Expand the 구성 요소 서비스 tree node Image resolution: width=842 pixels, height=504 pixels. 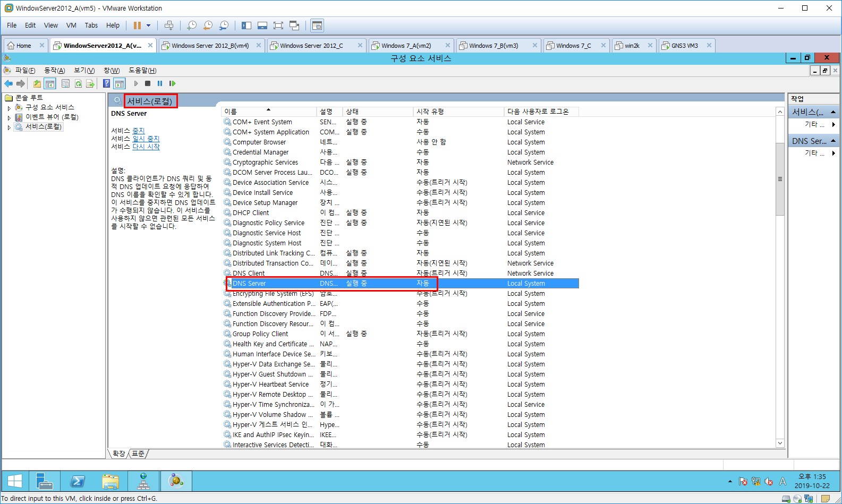coord(9,108)
